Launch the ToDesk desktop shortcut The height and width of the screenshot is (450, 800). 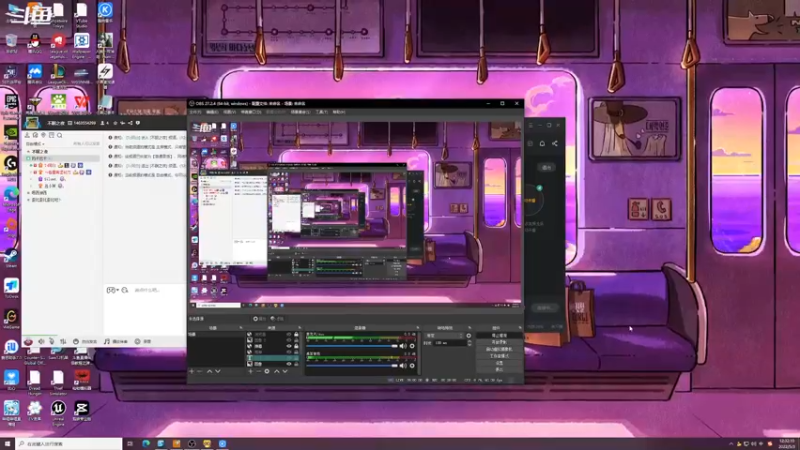11,286
